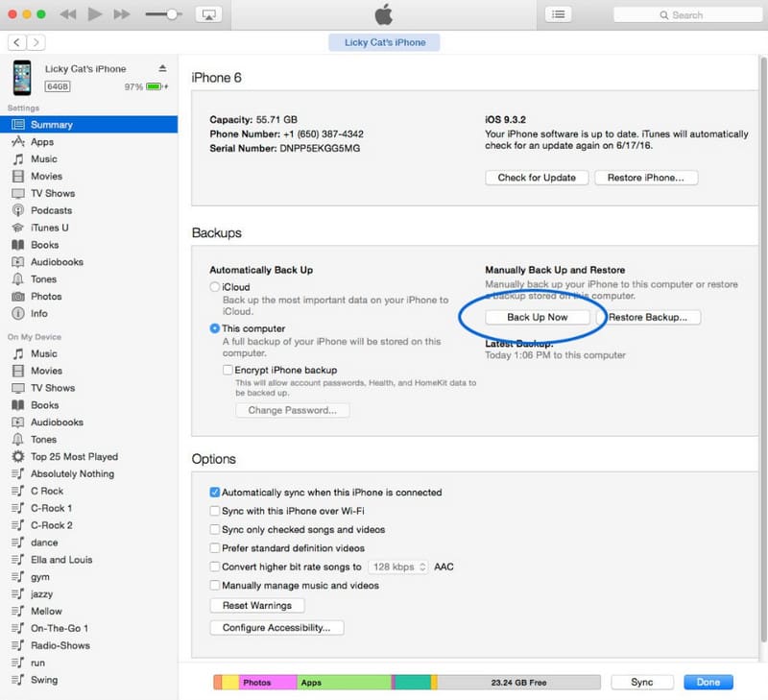This screenshot has width=768, height=700.
Task: Select the Audiobooks icon in Settings section
Action: pos(18,262)
